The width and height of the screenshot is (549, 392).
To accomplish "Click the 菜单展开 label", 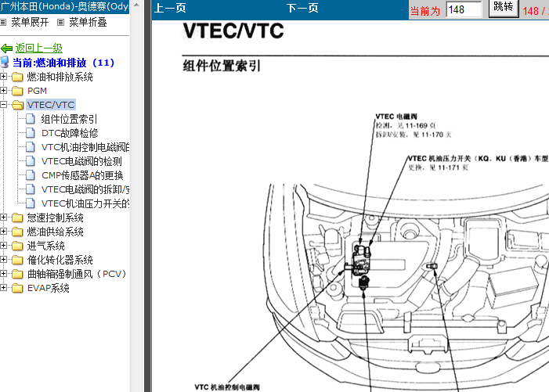I will click(x=30, y=23).
